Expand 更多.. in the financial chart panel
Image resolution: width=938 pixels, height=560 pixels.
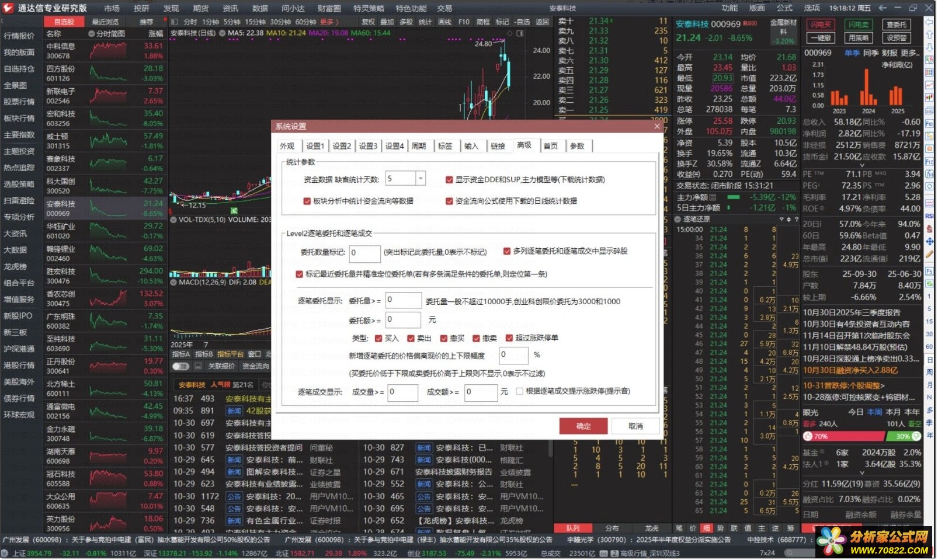point(909,53)
